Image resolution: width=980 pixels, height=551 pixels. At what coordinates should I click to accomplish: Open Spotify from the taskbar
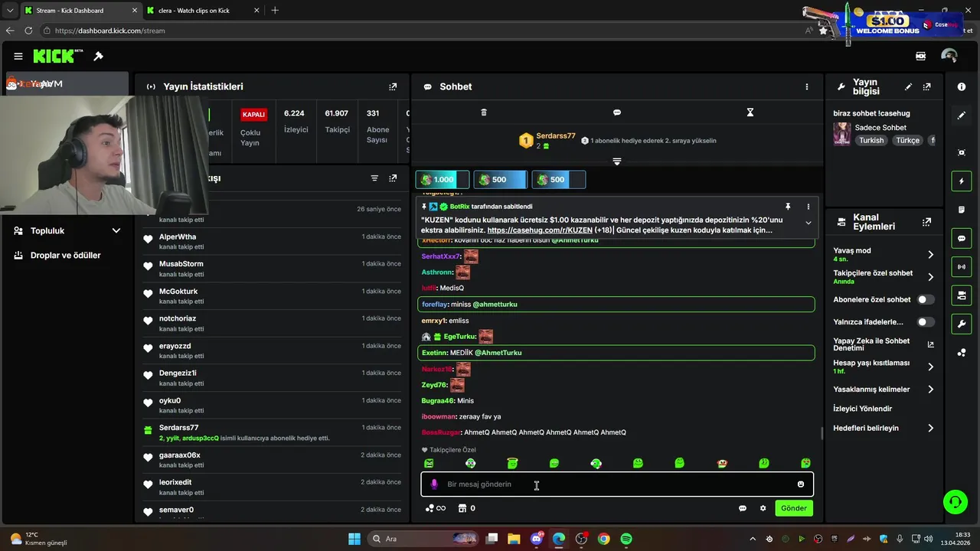click(x=626, y=539)
